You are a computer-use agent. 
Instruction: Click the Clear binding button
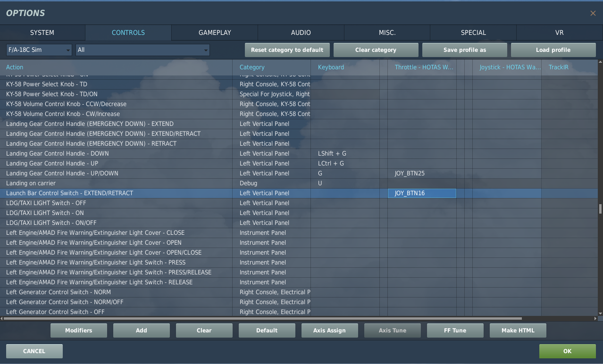[204, 331]
